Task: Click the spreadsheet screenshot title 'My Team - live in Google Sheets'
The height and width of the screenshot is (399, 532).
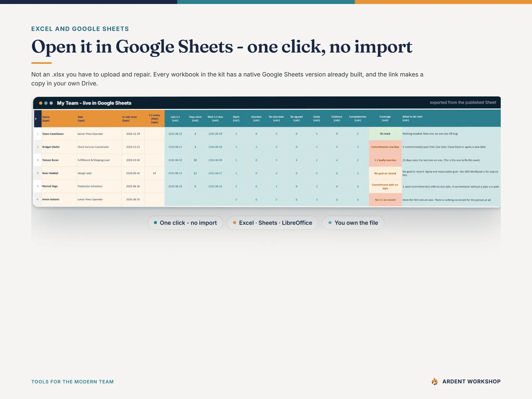Action: coord(94,103)
